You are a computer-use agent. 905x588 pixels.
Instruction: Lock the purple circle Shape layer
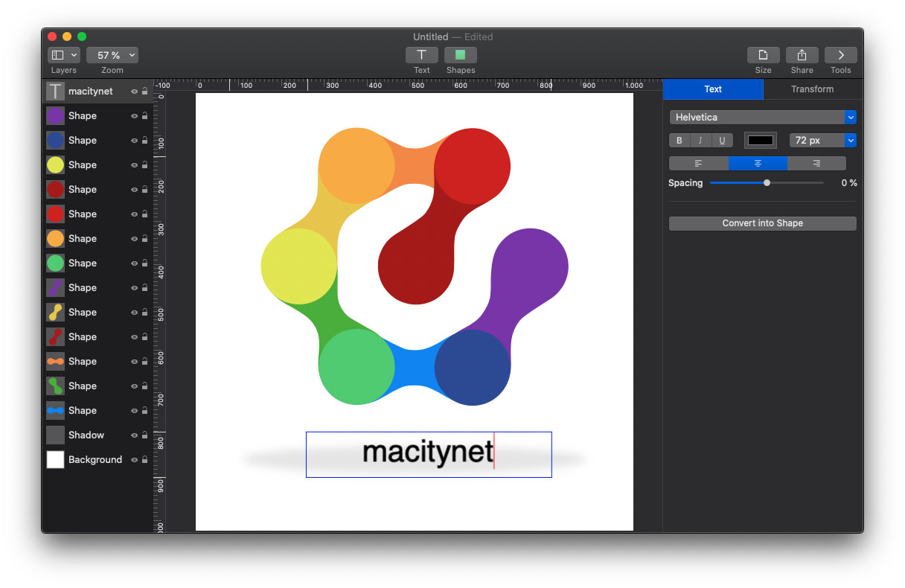pos(144,116)
